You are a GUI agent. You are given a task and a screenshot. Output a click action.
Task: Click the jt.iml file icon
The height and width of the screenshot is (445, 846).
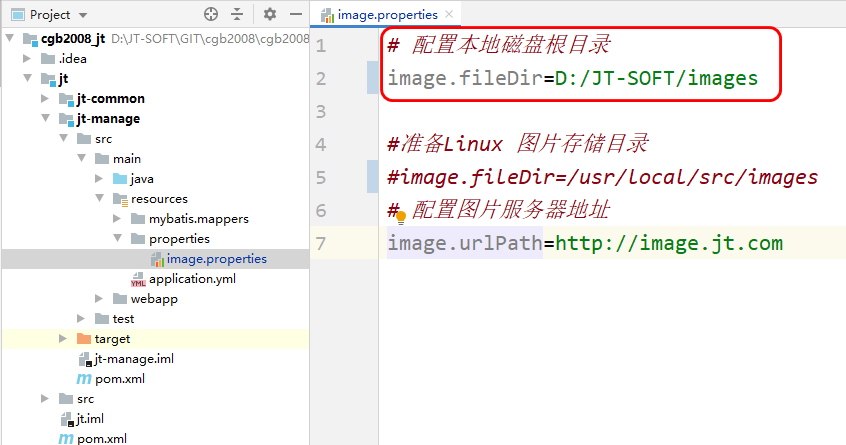67,419
